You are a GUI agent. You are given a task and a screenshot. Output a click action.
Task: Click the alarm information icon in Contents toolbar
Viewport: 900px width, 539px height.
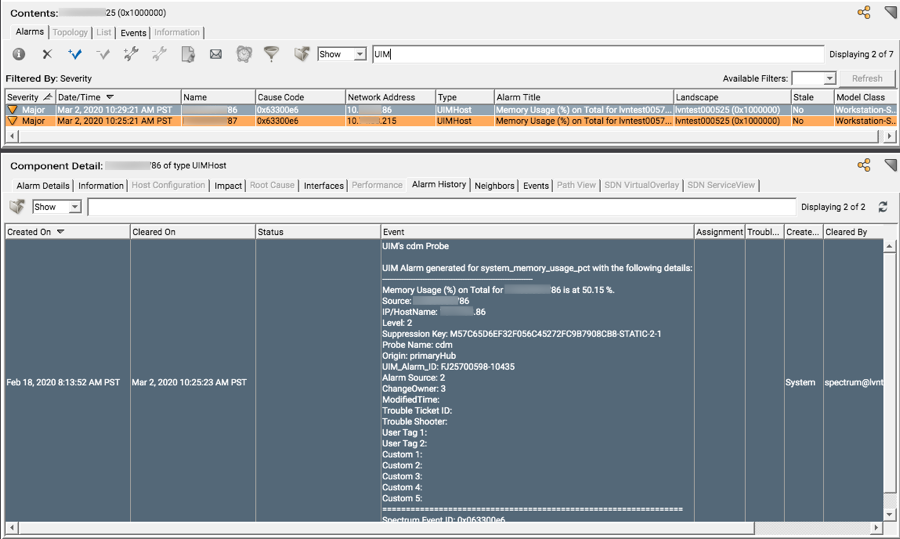click(x=19, y=54)
